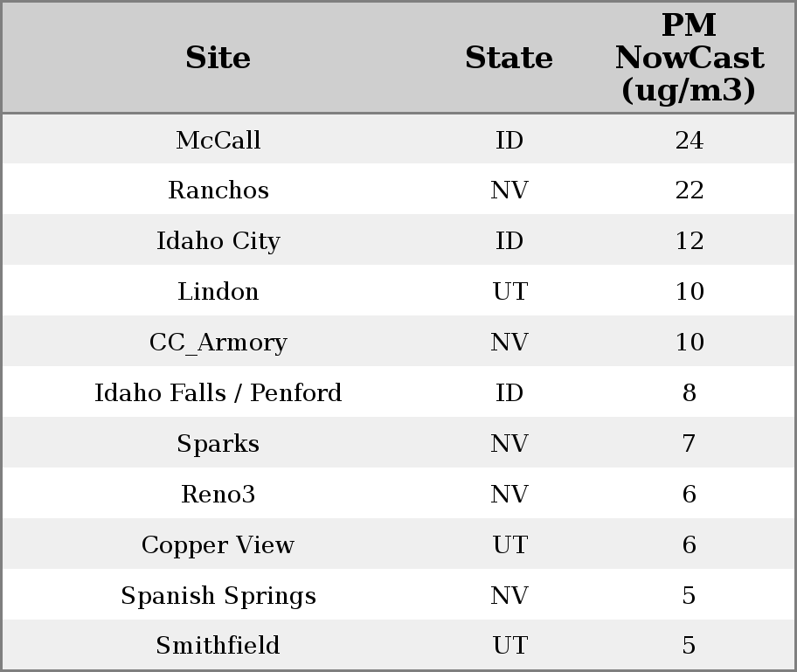
Task: Click Ranchos PM value of 22
Action: pos(689,191)
